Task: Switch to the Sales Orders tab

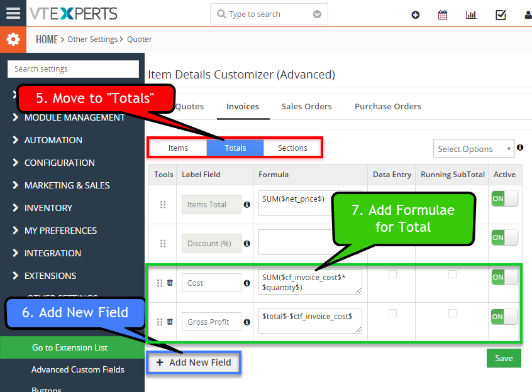Action: click(x=307, y=106)
